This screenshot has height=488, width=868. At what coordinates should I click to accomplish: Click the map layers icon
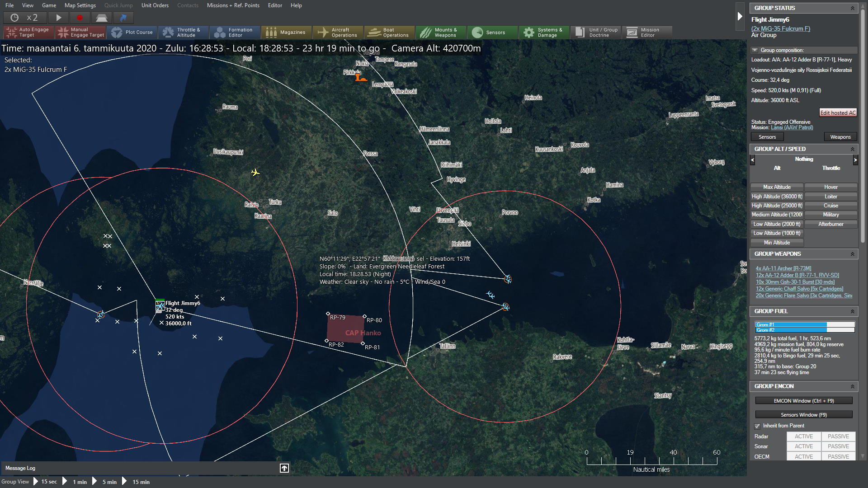[101, 18]
